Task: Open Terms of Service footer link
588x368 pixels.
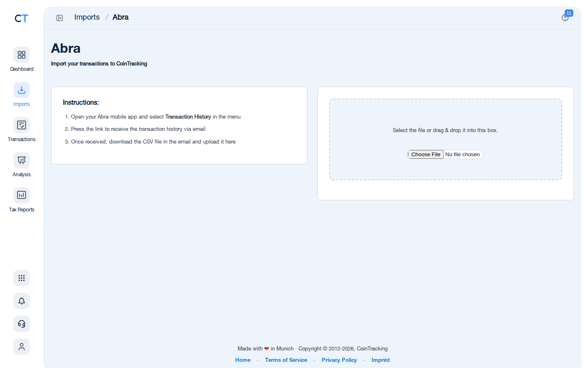Action: click(286, 360)
